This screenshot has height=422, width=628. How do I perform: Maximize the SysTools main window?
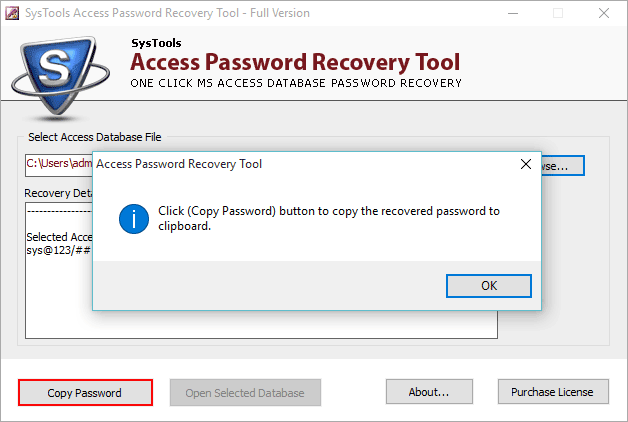point(558,13)
